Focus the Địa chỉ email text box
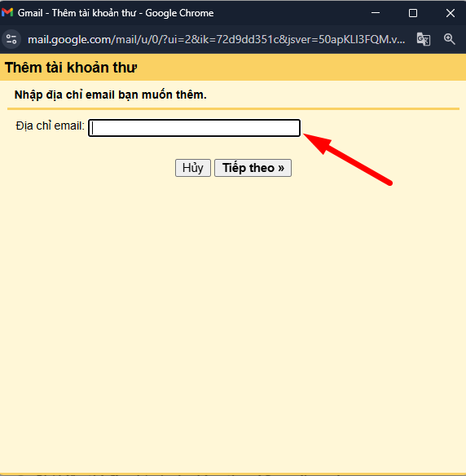The width and height of the screenshot is (466, 476). (194, 128)
